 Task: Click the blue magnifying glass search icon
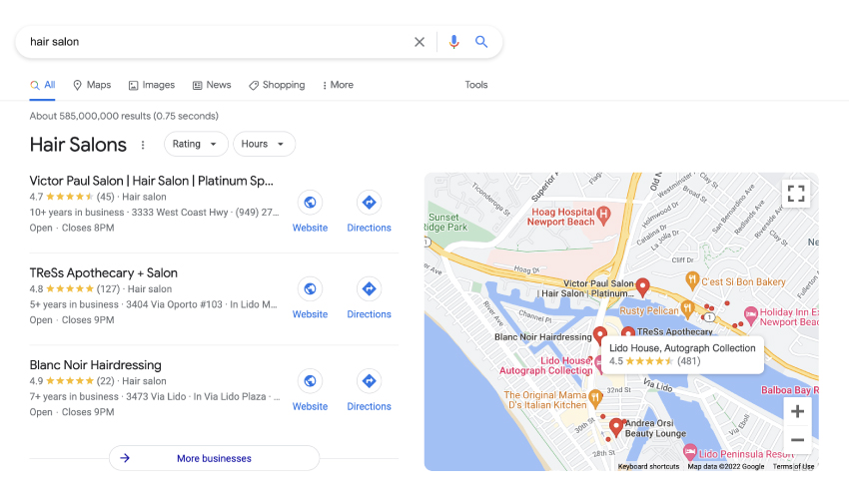point(481,42)
